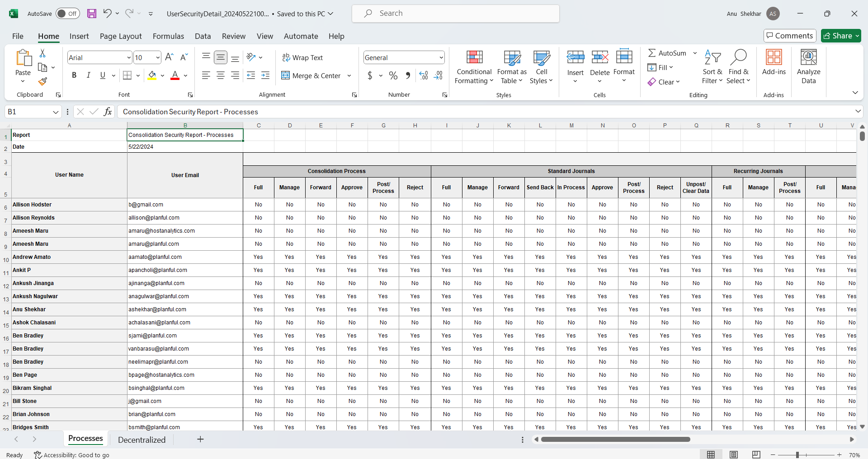This screenshot has width=868, height=459.
Task: Toggle Align Left horizontal alignment
Action: point(206,75)
